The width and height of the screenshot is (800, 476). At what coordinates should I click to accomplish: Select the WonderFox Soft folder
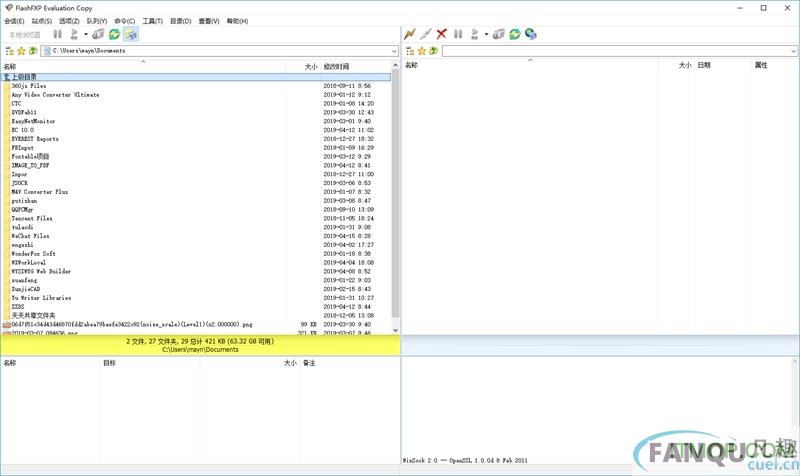click(x=196, y=254)
